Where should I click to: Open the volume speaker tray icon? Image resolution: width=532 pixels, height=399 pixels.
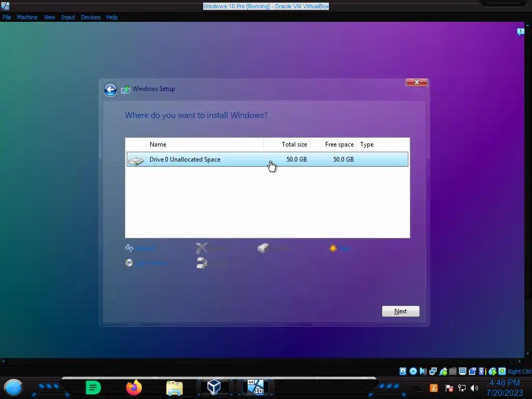474,388
